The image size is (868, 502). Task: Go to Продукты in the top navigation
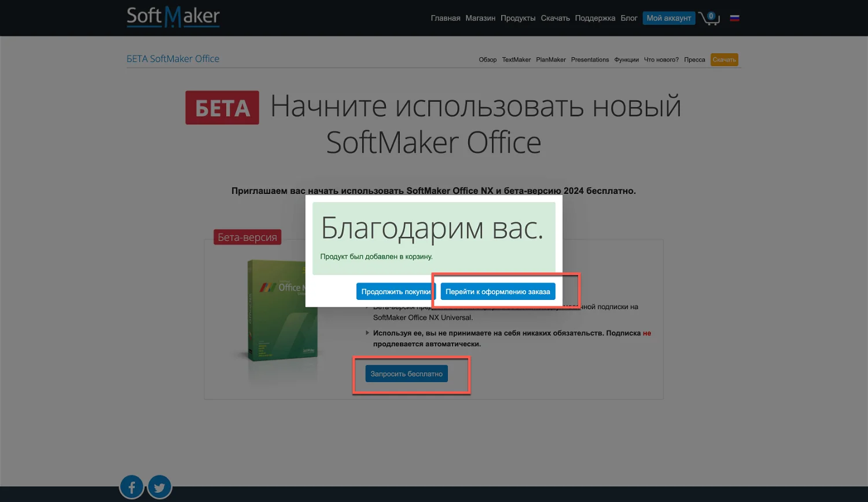tap(518, 18)
